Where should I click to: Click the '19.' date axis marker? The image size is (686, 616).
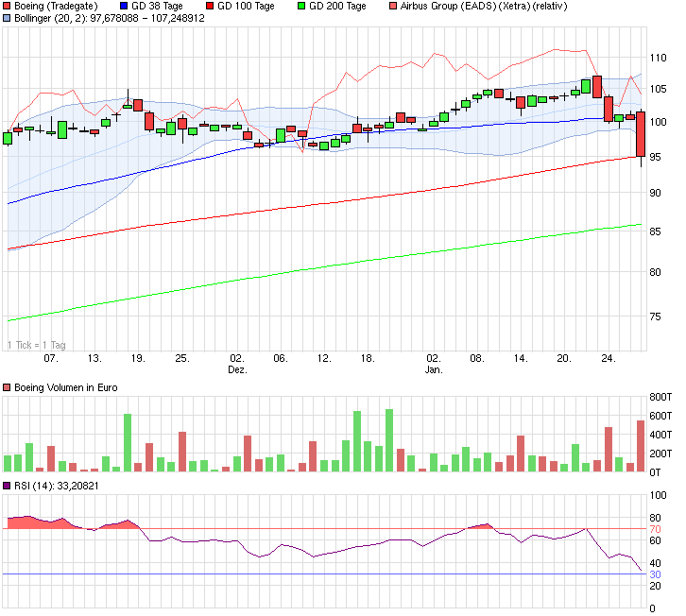coord(138,358)
